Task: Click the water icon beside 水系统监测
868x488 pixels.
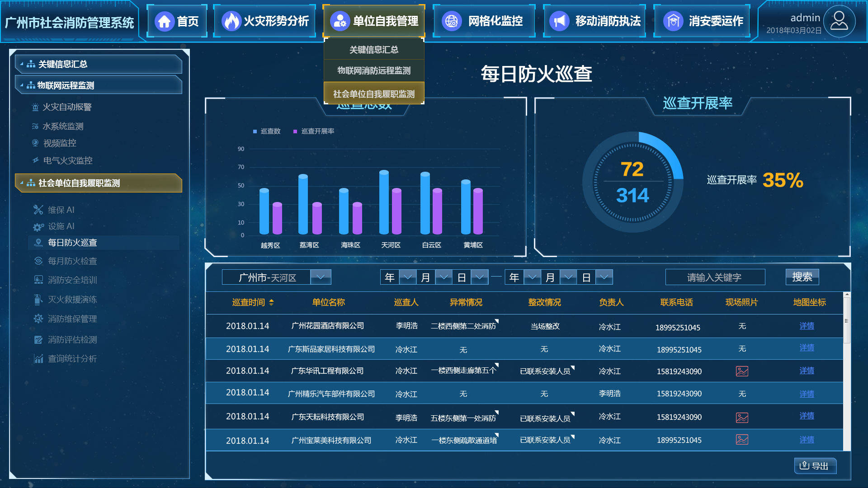Action: click(x=35, y=127)
